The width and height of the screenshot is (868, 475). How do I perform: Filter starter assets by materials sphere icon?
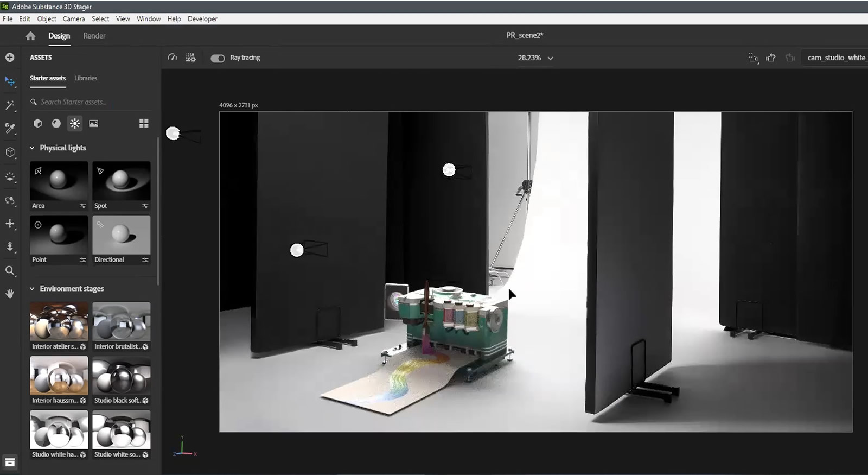pyautogui.click(x=56, y=124)
